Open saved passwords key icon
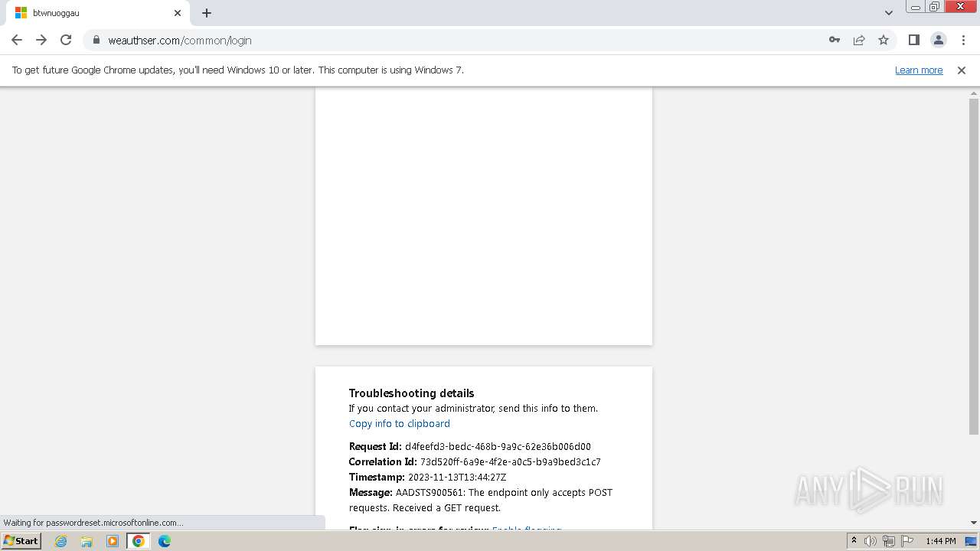Viewport: 980px width, 551px height. tap(835, 40)
